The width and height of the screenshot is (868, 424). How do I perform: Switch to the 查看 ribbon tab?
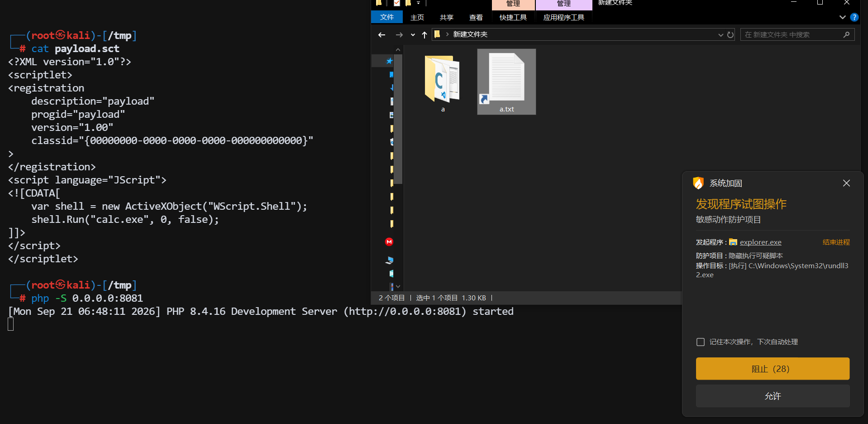tap(476, 18)
